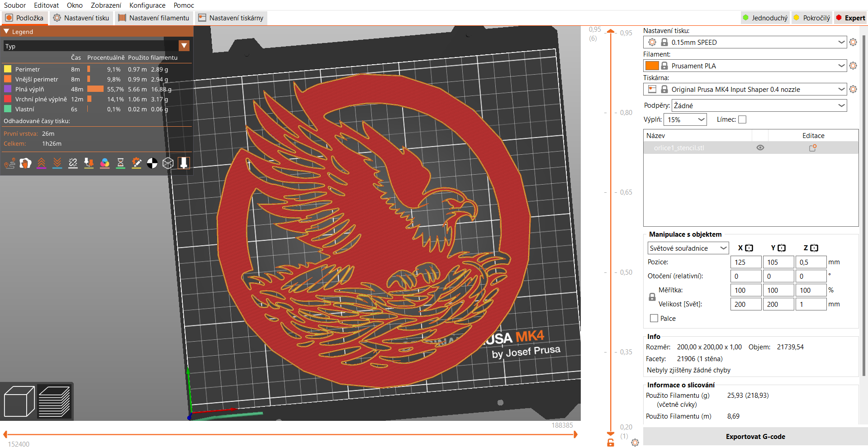Viewport: 868px width, 448px height.
Task: Click the vertical layer slider lock icon
Action: pyautogui.click(x=611, y=443)
